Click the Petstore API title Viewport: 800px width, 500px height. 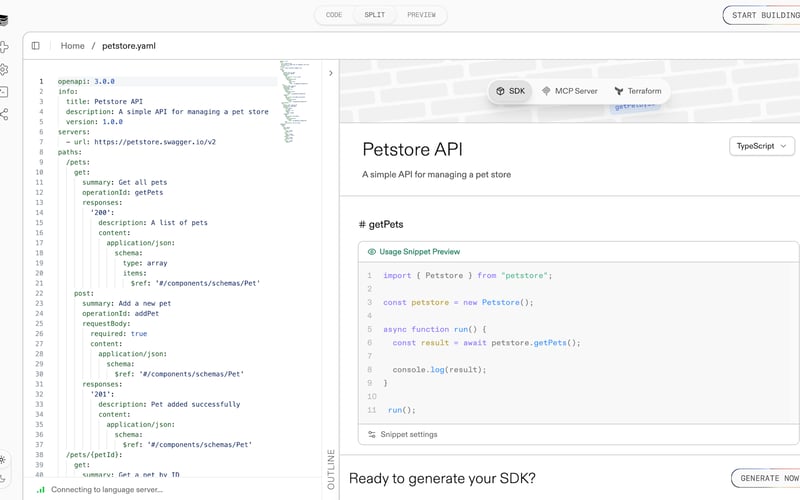click(412, 149)
